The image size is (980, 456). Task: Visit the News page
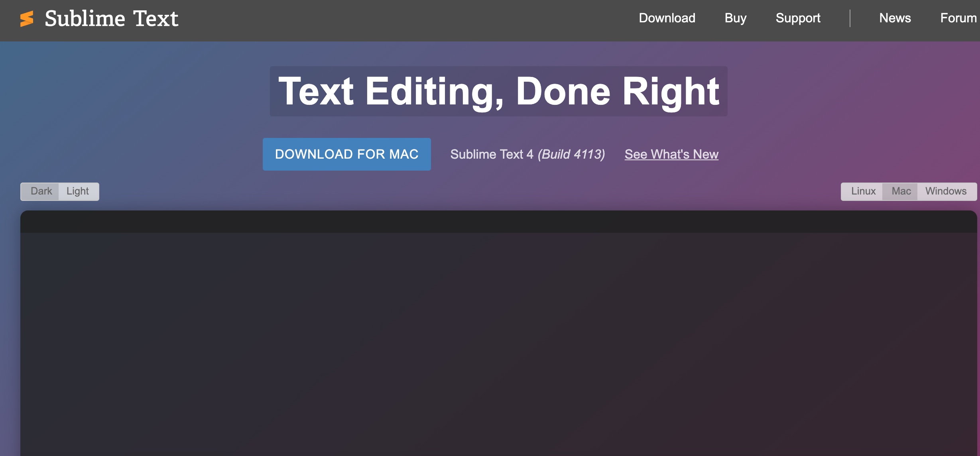(895, 18)
